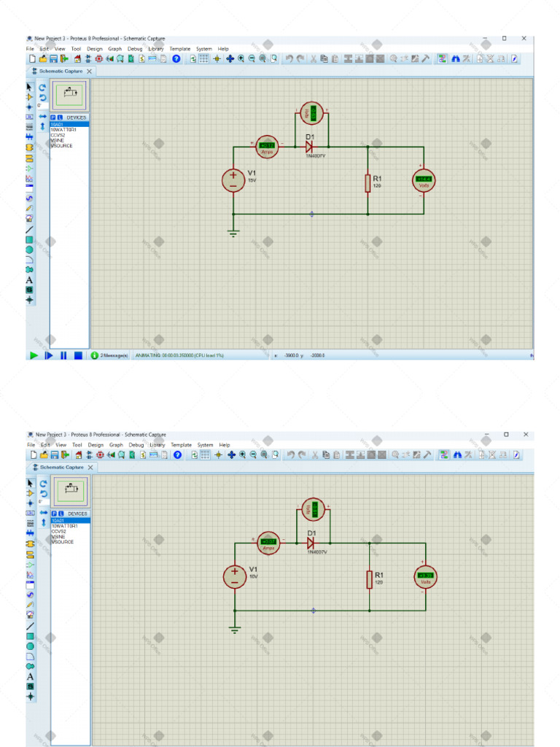This screenshot has width=560, height=747.
Task: Open the Debug menu in top window
Action: click(135, 49)
